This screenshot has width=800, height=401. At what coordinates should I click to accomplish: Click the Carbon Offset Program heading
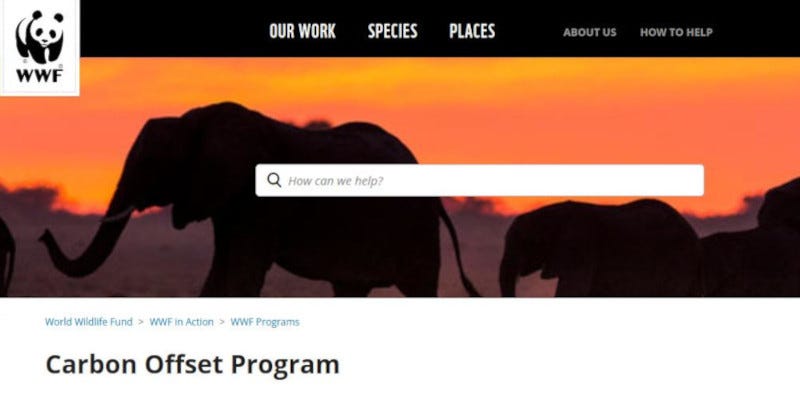192,365
